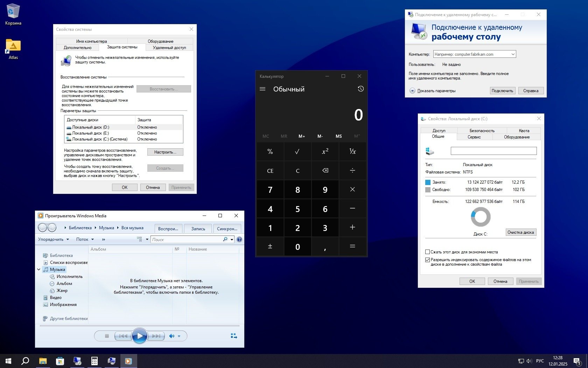Switch to Now Playing mode
Screen dimensions: 588x368
coord(234,336)
